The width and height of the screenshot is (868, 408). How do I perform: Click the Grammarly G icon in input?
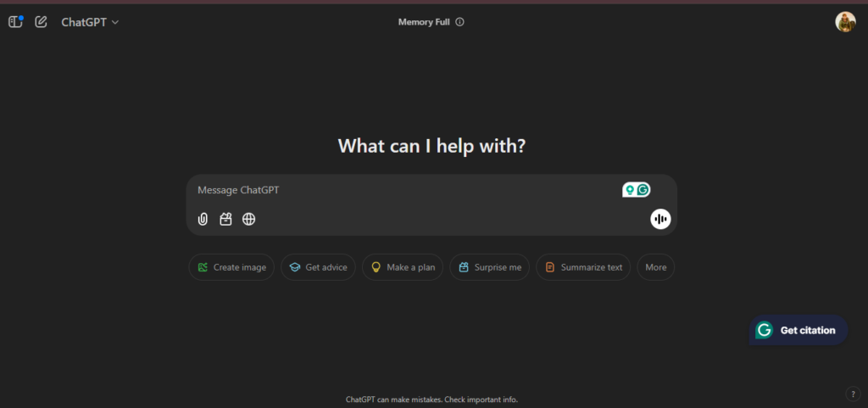click(x=643, y=190)
